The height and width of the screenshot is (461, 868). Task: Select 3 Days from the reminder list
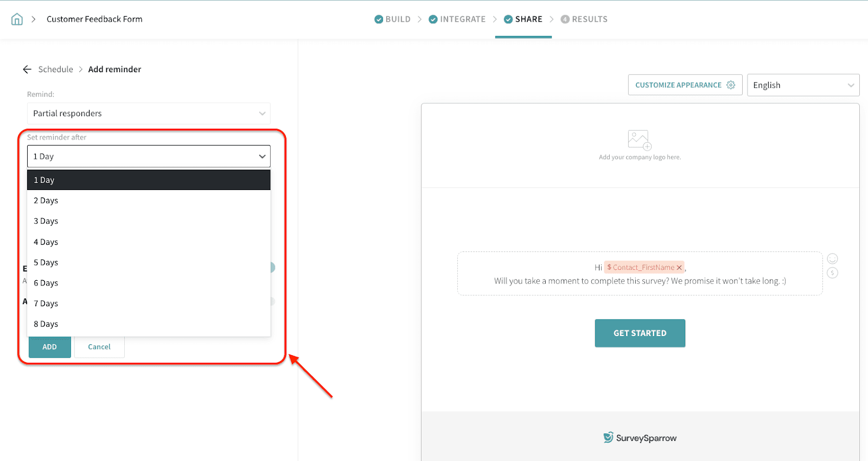46,222
